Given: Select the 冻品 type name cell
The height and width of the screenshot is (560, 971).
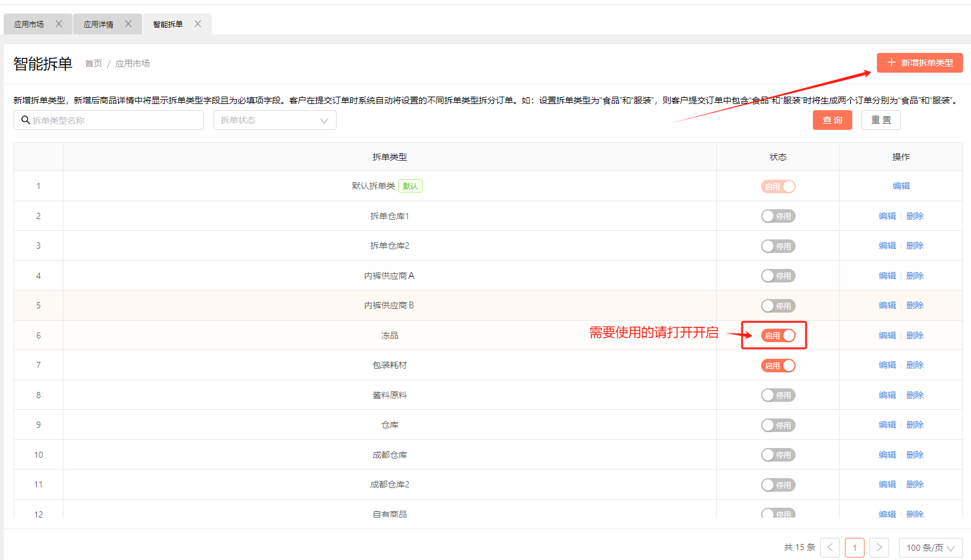Looking at the screenshot, I should (390, 335).
